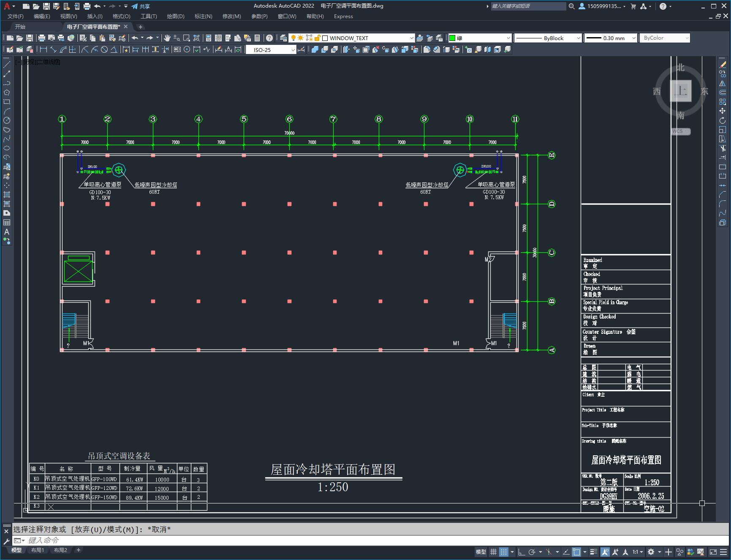Open the Layer Properties Manager icon
731x560 pixels.
coord(283,38)
